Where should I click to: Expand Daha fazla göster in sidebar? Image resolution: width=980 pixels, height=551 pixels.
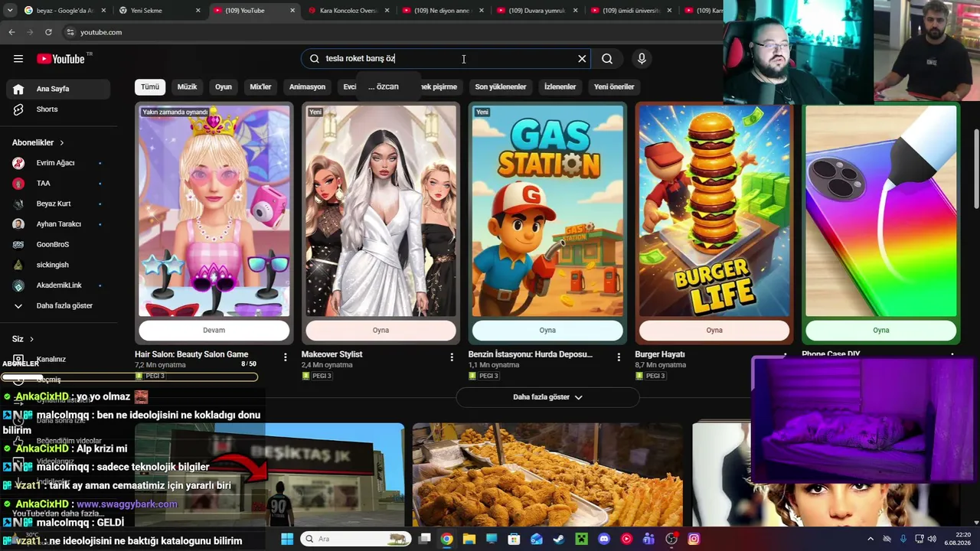click(x=58, y=306)
